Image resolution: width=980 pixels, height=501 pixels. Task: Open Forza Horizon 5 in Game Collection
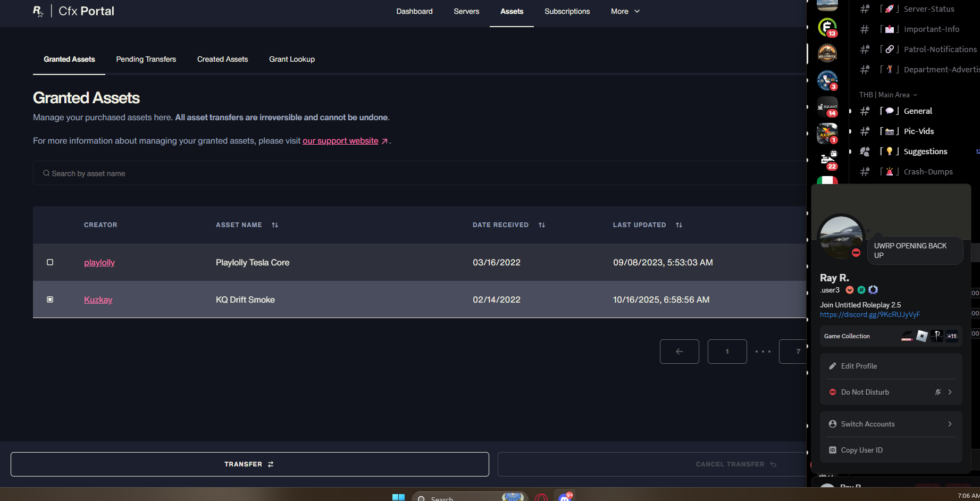907,336
